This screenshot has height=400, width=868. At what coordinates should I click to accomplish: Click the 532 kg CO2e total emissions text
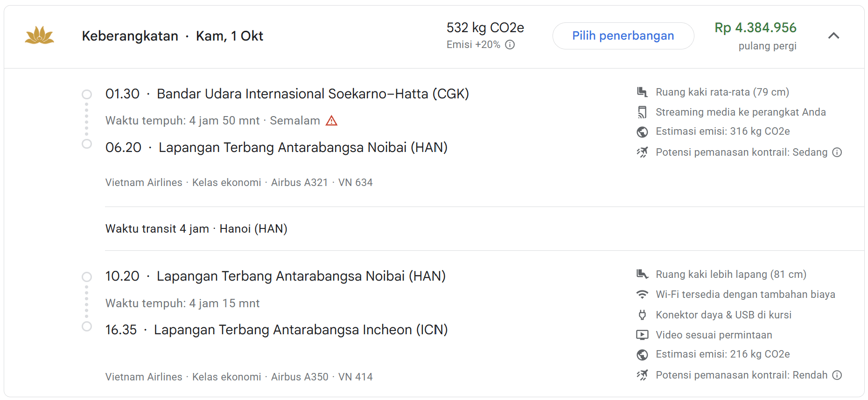[485, 28]
